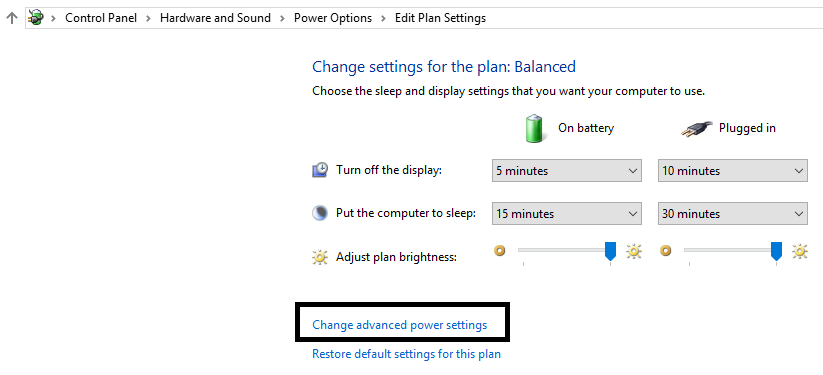Screen dimensions: 823x375
Task: Open Plugged in display timeout dropdown
Action: tap(733, 171)
